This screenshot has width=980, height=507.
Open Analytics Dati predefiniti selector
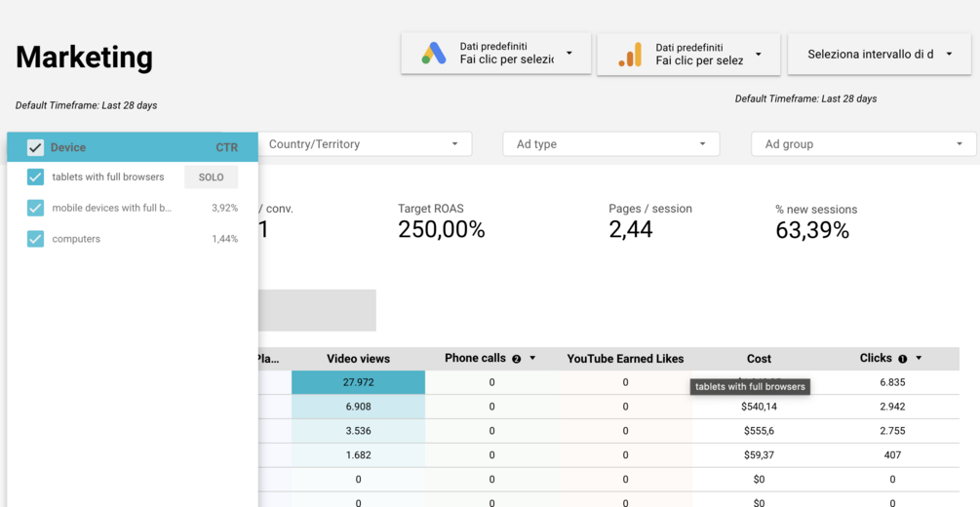(688, 54)
